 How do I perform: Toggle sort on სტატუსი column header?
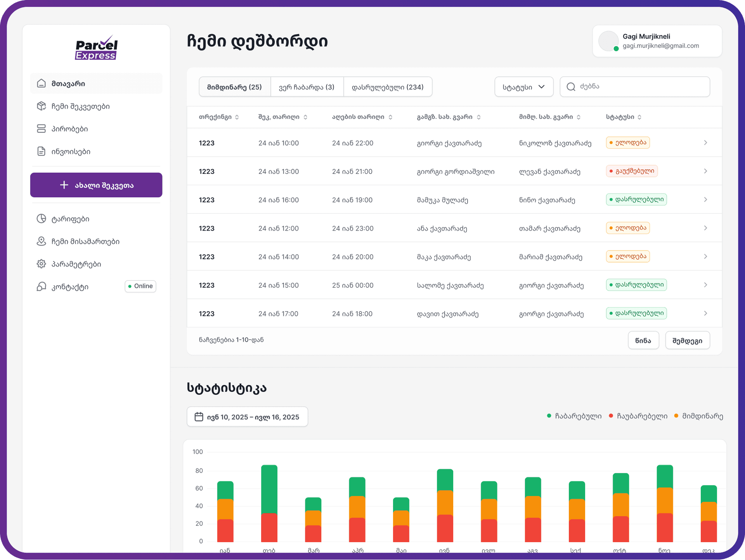pyautogui.click(x=639, y=117)
